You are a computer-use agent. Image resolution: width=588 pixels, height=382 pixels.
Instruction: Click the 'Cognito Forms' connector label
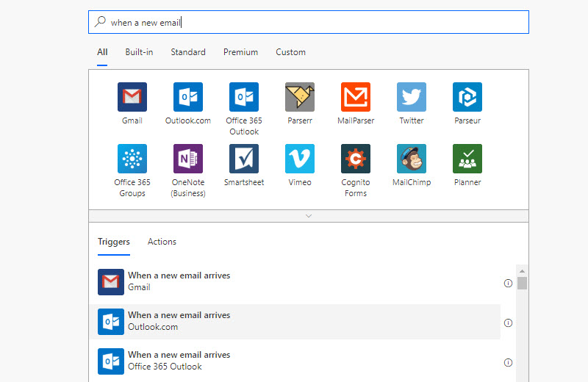click(356, 188)
